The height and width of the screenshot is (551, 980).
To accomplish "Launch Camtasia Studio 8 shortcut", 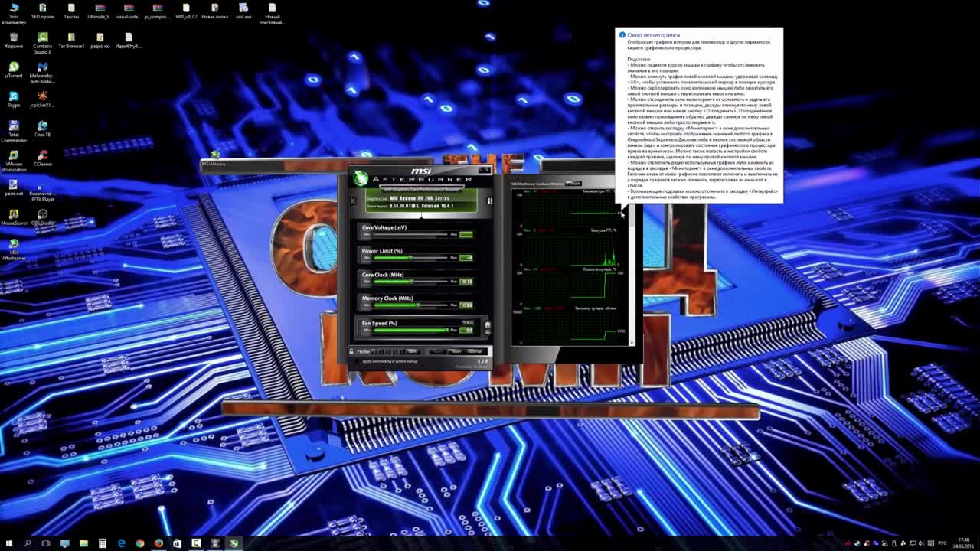I will 42,43.
